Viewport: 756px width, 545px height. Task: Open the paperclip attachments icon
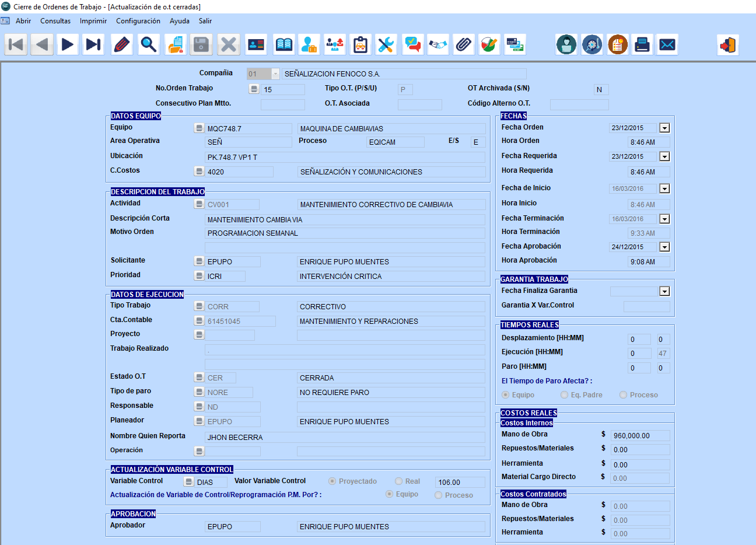tap(464, 44)
